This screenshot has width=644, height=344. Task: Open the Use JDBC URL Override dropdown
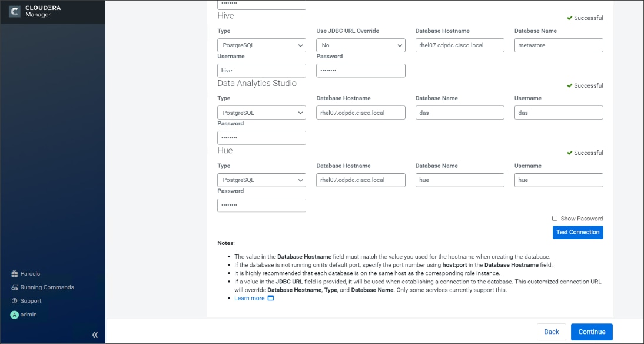tap(361, 45)
